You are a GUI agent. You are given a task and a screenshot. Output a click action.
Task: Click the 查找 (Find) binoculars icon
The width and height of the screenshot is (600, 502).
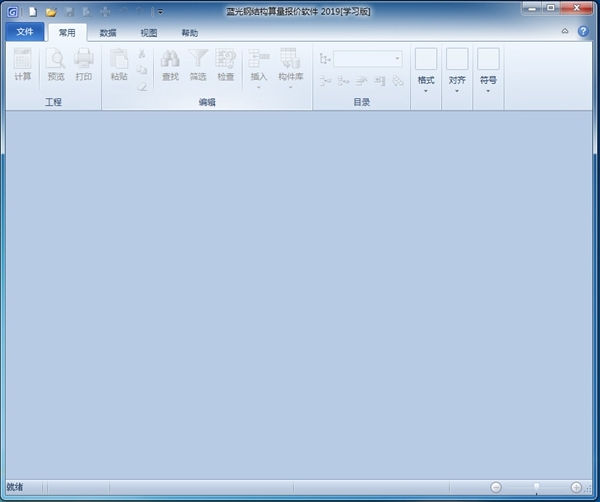(x=170, y=64)
